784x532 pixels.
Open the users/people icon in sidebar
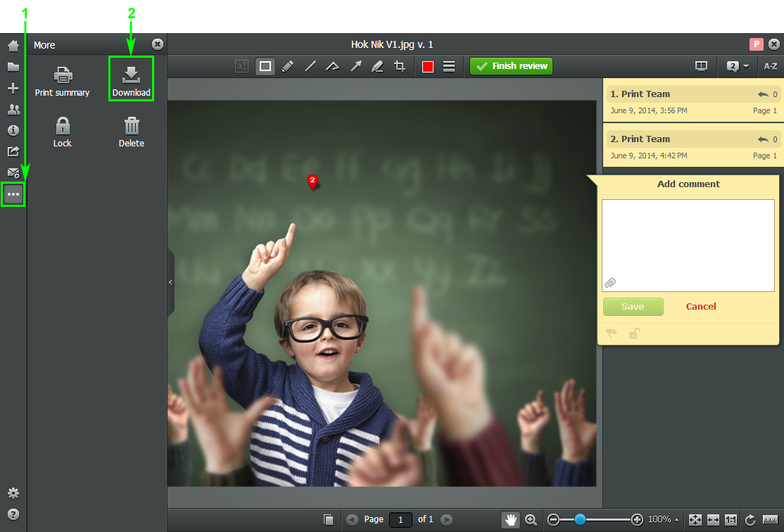tap(13, 110)
